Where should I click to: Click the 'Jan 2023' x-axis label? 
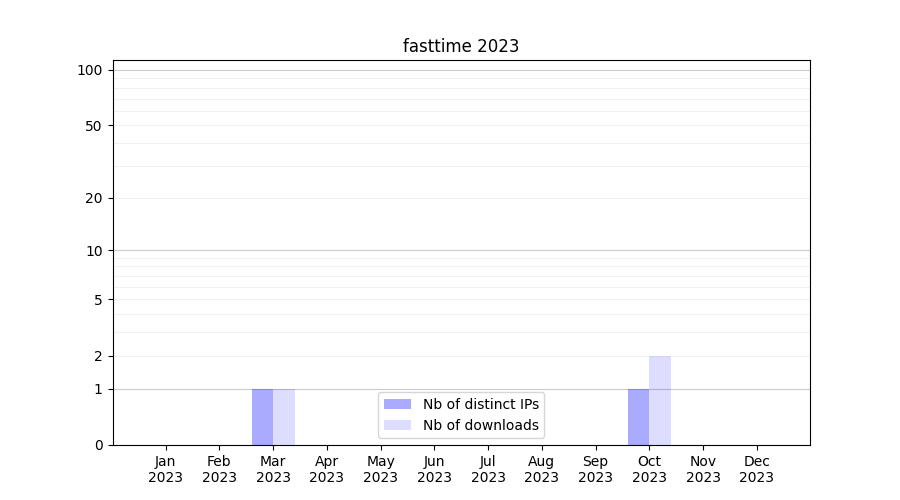[166, 469]
